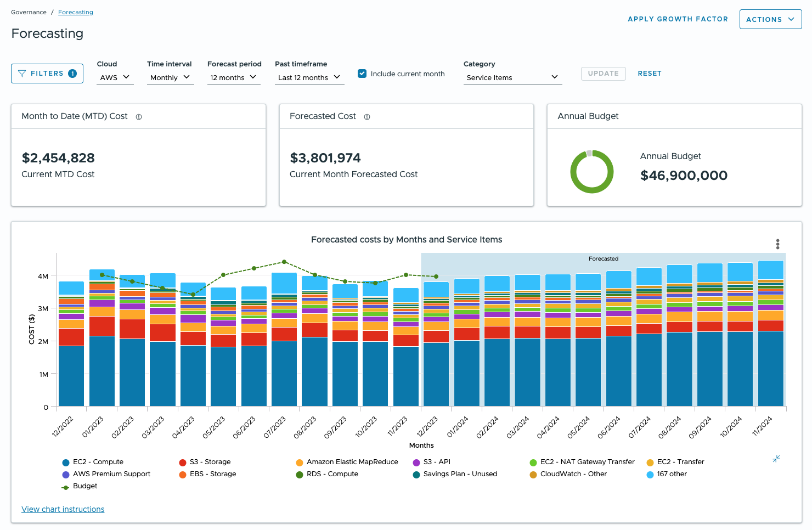Open the Cloud dropdown set to AWS
Screen dimensions: 812x530
[115, 77]
